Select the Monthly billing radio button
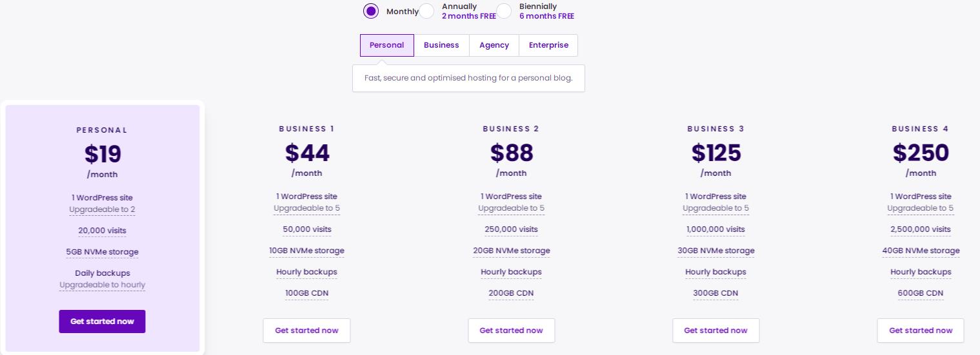The width and height of the screenshot is (980, 355). tap(371, 11)
